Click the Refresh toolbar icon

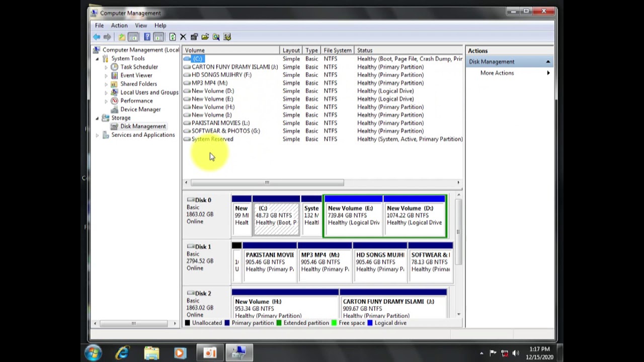[173, 37]
